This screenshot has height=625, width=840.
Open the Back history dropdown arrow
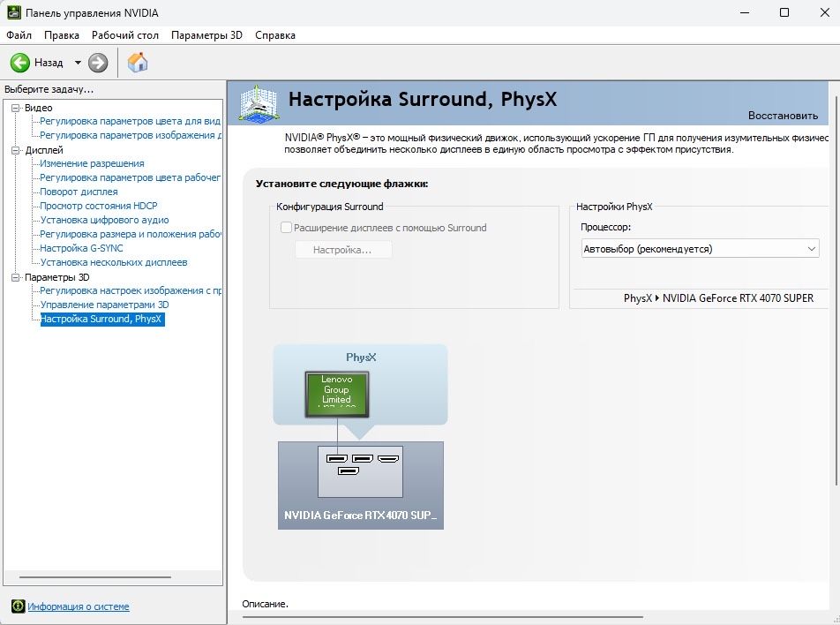pos(78,63)
